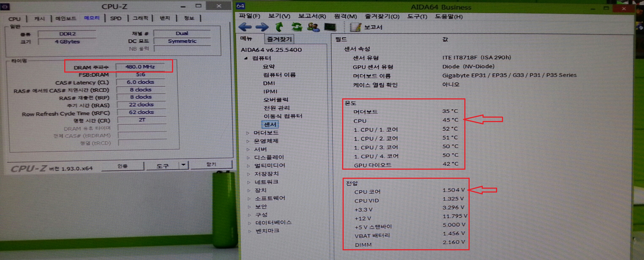
Task: Switch to the 메인보드 tab in CPU-Z
Action: pyautogui.click(x=66, y=19)
